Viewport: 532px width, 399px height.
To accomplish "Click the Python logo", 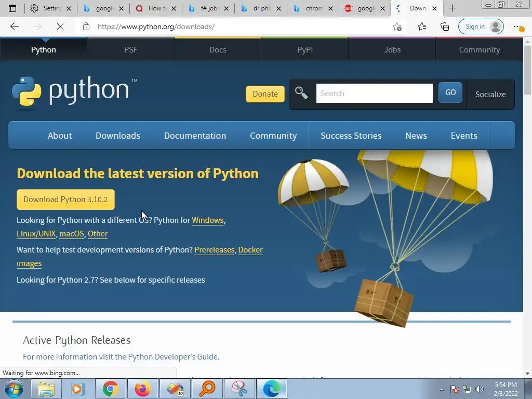I will pyautogui.click(x=74, y=91).
